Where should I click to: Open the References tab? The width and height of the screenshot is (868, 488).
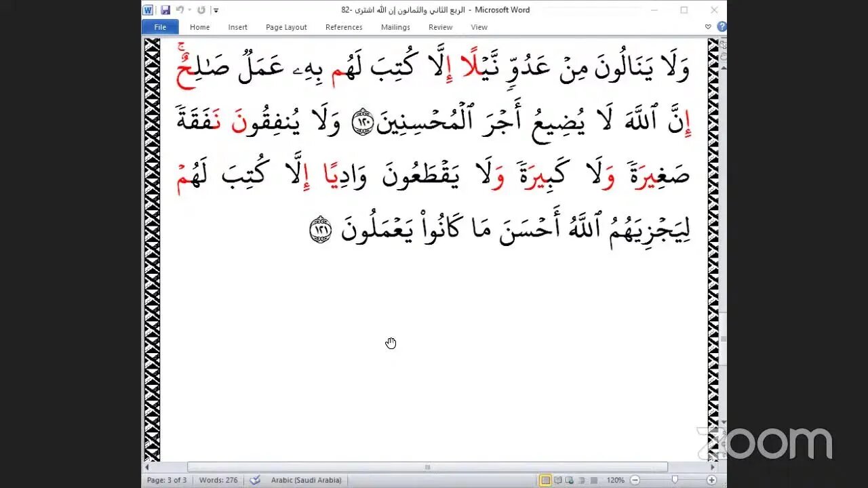click(x=344, y=27)
